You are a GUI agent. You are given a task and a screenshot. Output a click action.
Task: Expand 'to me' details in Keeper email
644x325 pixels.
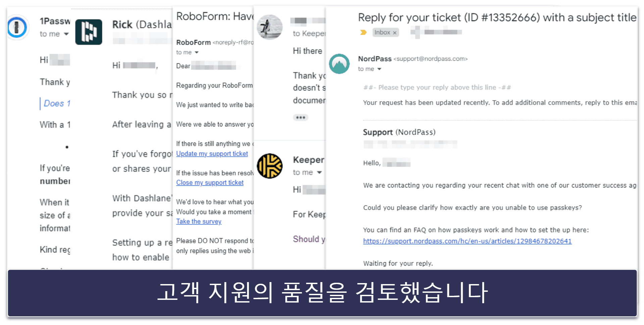(319, 172)
